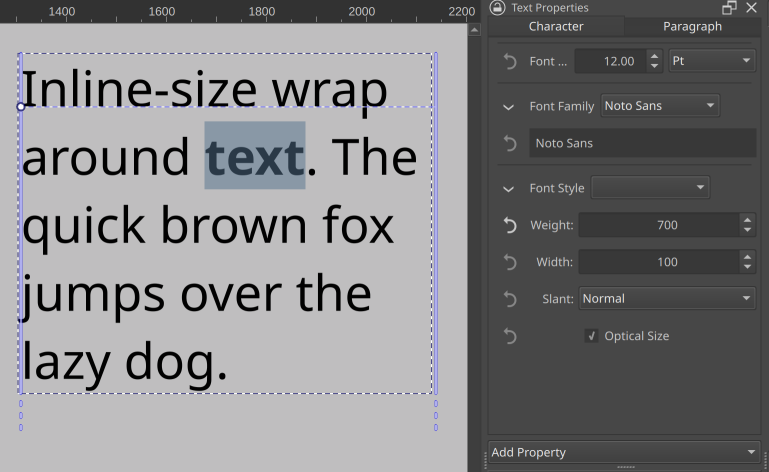Open the Noto Sans font family dropdown
The width and height of the screenshot is (769, 472).
pos(660,105)
